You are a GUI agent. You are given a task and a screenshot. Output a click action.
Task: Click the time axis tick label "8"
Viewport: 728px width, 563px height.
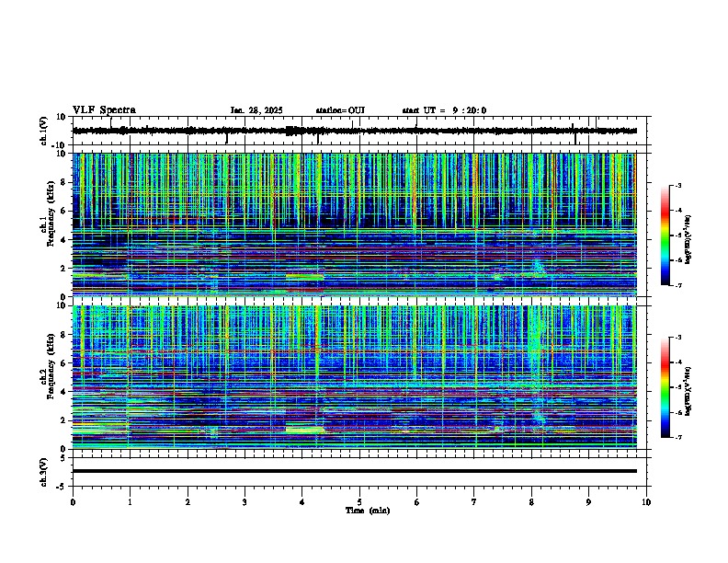click(531, 502)
